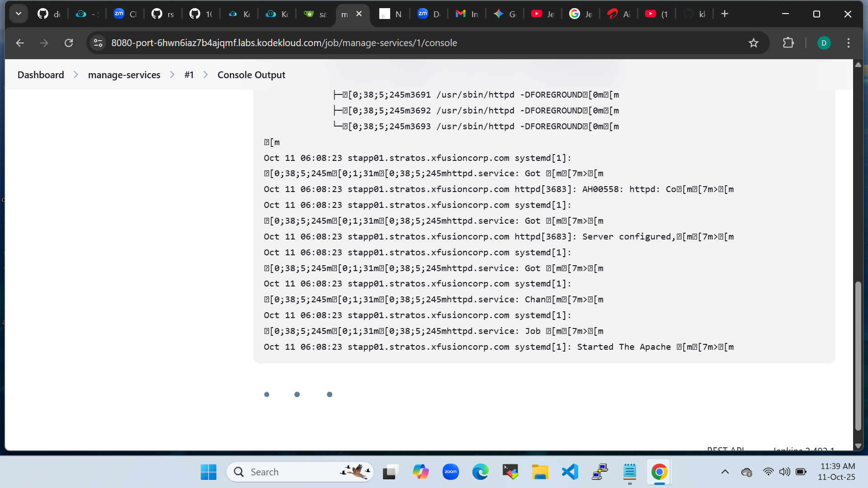
Task: Open a new browser tab
Action: tap(725, 14)
